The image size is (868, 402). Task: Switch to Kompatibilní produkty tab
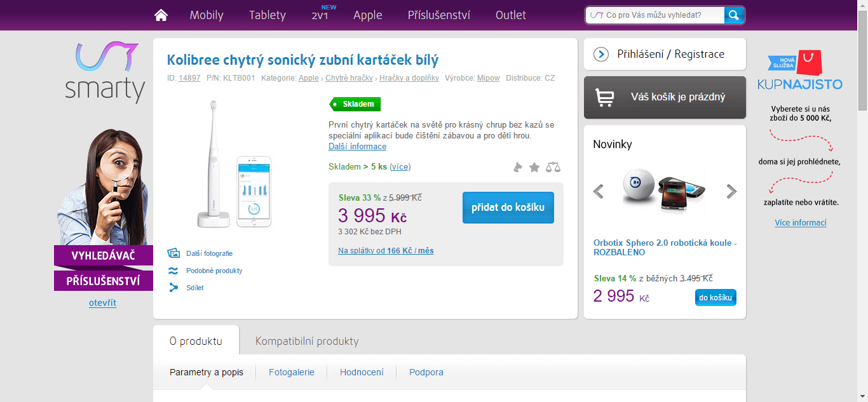307,341
